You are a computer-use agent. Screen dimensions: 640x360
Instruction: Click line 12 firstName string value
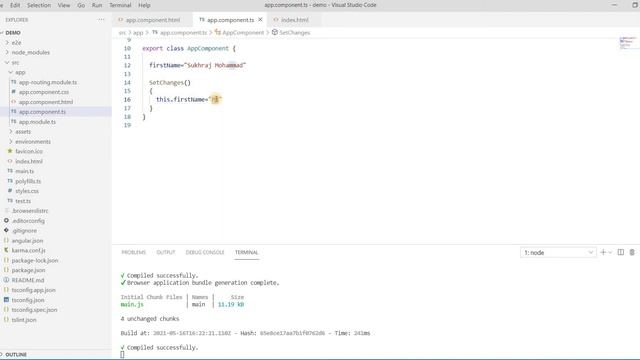215,65
